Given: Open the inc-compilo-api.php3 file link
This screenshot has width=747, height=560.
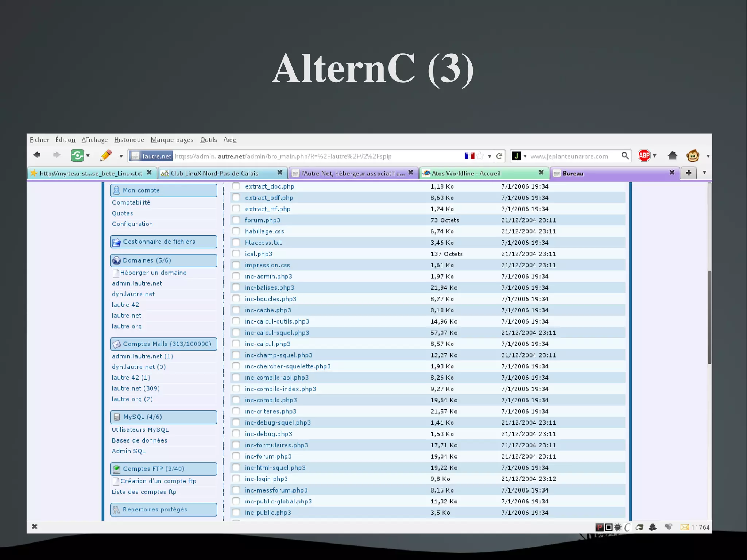Looking at the screenshot, I should (x=277, y=378).
